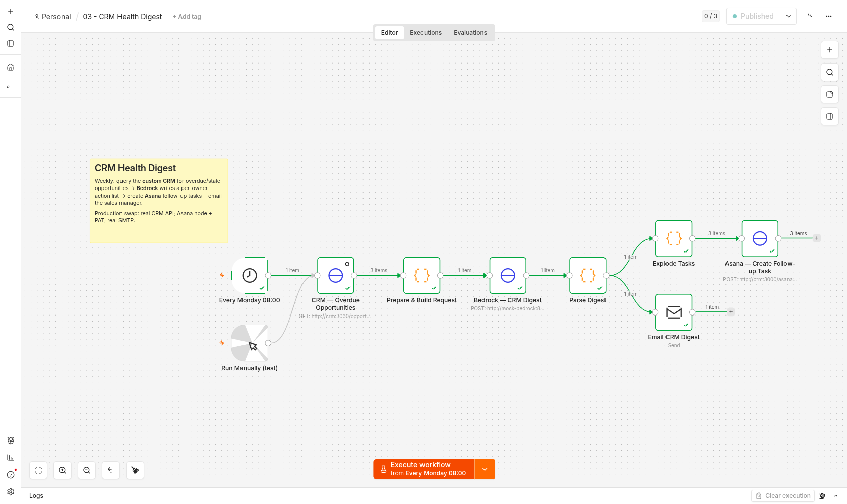This screenshot has width=847, height=504.
Task: Expand the Logs panel chevron
Action: coord(836,496)
